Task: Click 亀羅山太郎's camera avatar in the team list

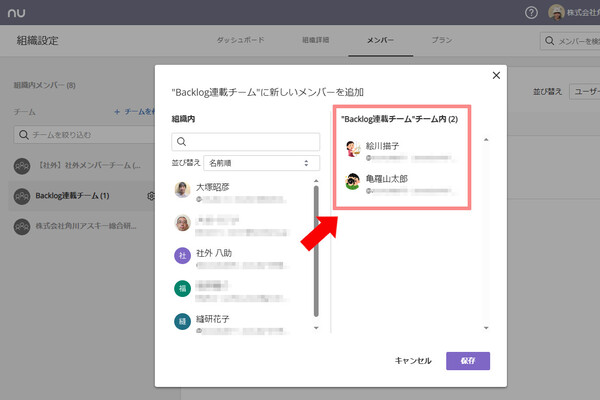Action: pos(353,181)
